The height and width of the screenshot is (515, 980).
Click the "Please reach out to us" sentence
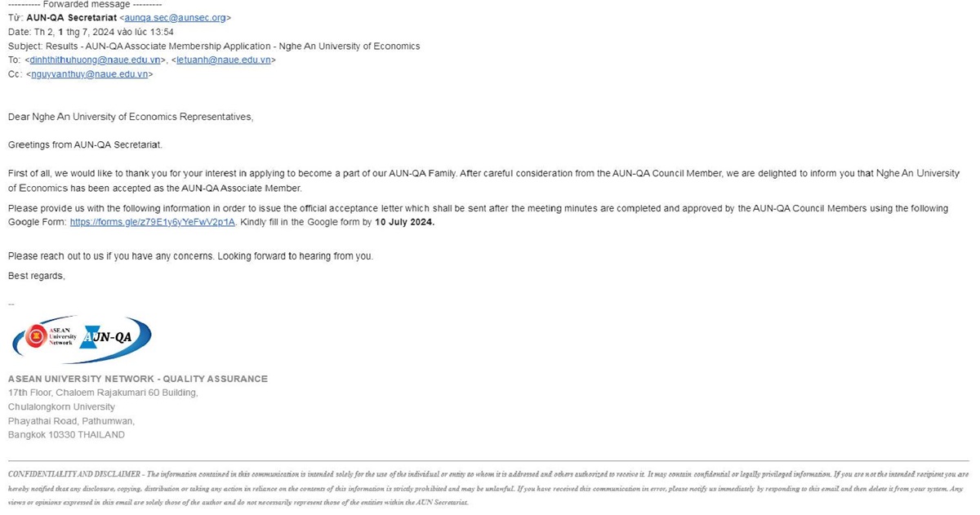(190, 256)
